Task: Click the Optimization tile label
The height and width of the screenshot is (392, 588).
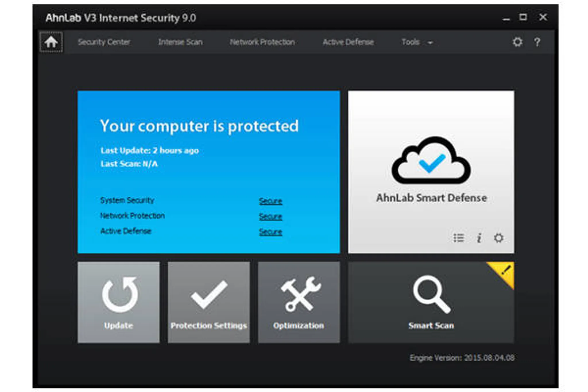Action: point(299,325)
